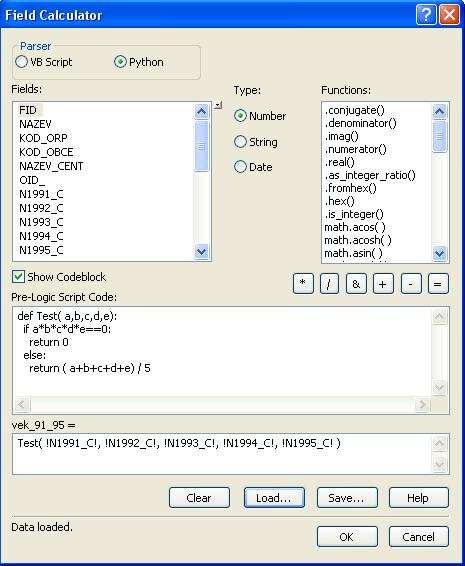
Task: Pick .is_integer() from Functions list
Action: [x=354, y=214]
